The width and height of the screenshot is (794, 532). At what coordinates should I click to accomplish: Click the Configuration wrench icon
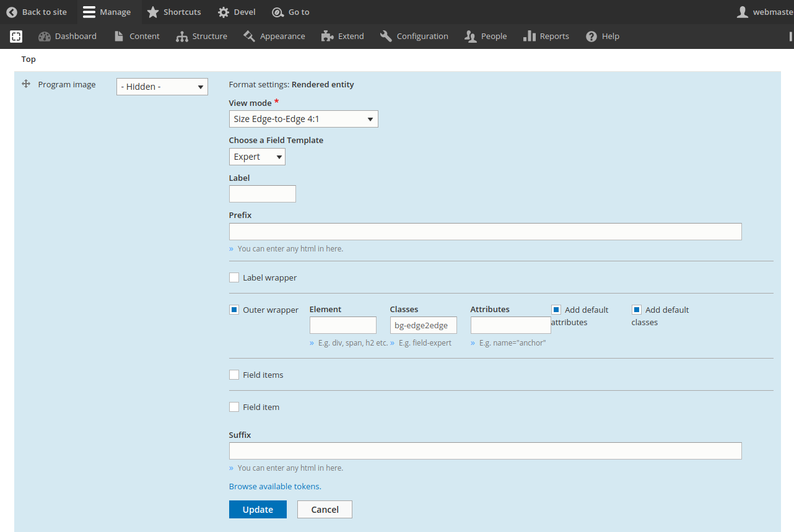click(386, 37)
